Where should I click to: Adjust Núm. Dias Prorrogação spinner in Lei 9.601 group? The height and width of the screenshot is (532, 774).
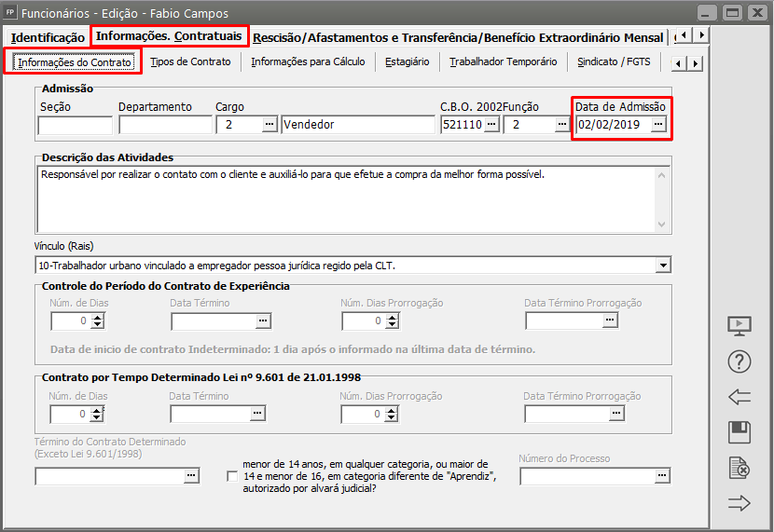click(x=392, y=414)
